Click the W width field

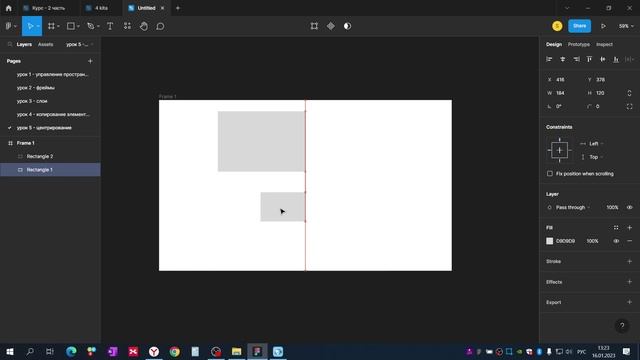(x=563, y=93)
